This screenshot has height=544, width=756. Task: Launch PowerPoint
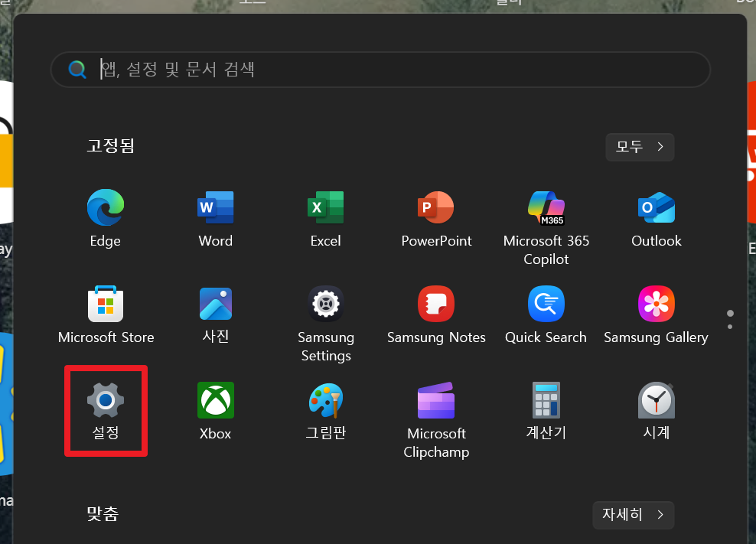(x=436, y=219)
